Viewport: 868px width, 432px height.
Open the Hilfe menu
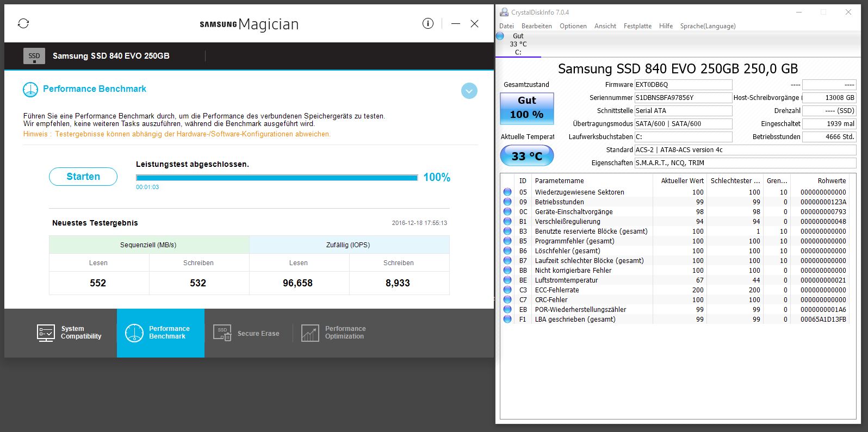[x=666, y=26]
